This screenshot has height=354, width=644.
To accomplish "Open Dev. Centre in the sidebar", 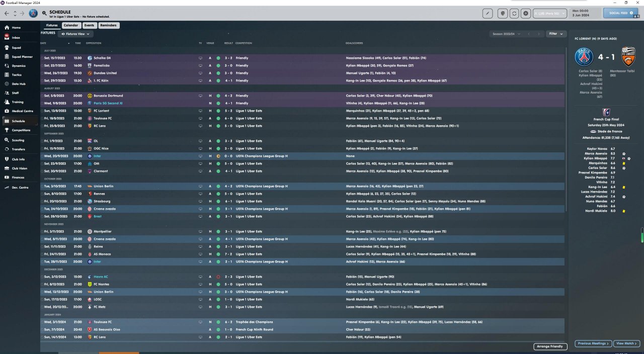I will pos(20,188).
